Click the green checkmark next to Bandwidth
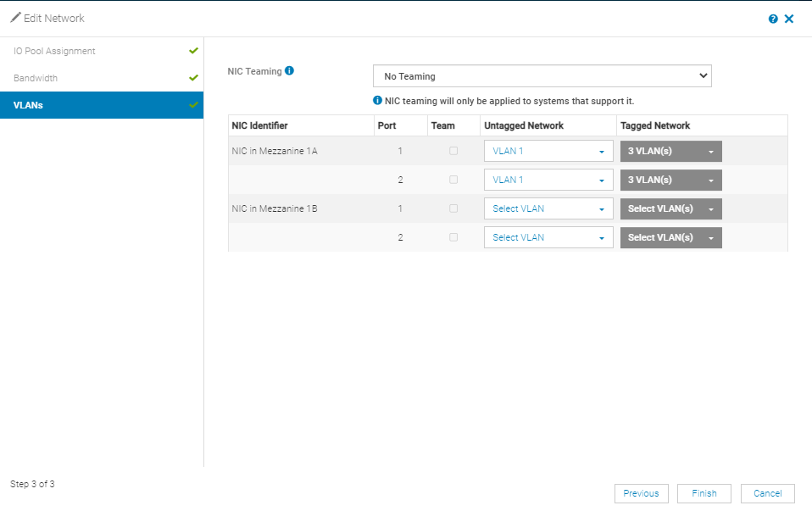This screenshot has height=511, width=812. 192,77
